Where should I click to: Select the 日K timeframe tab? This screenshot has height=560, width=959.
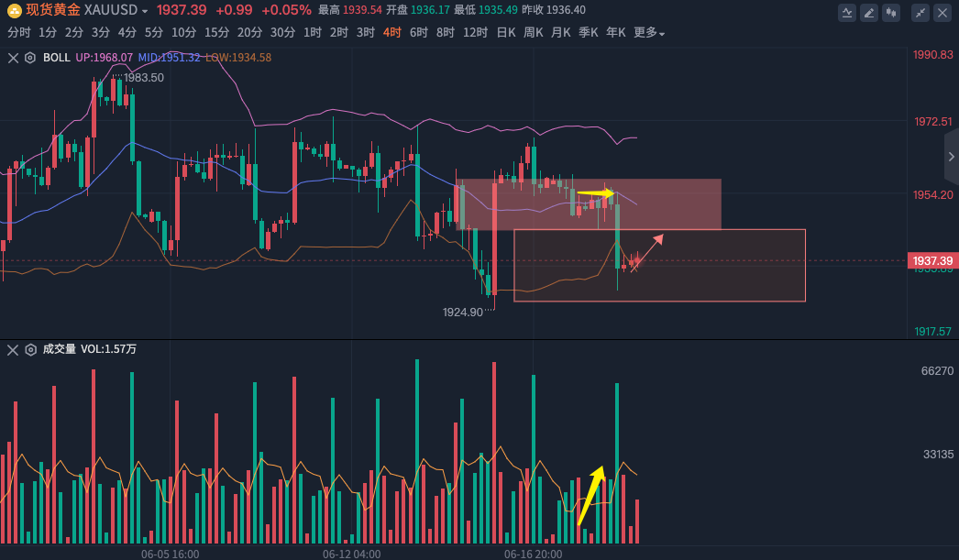505,32
